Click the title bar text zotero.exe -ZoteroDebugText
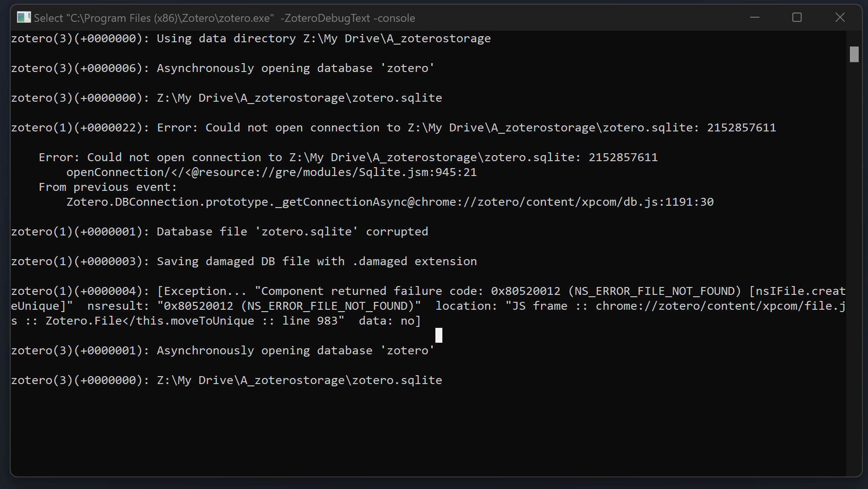The width and height of the screenshot is (868, 489). pyautogui.click(x=224, y=18)
